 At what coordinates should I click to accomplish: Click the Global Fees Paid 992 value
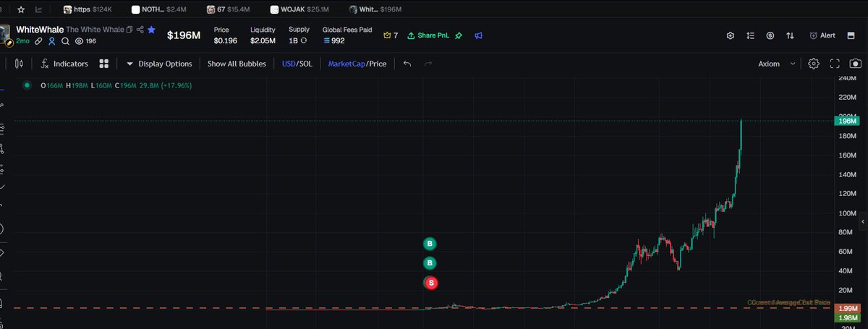pos(333,40)
